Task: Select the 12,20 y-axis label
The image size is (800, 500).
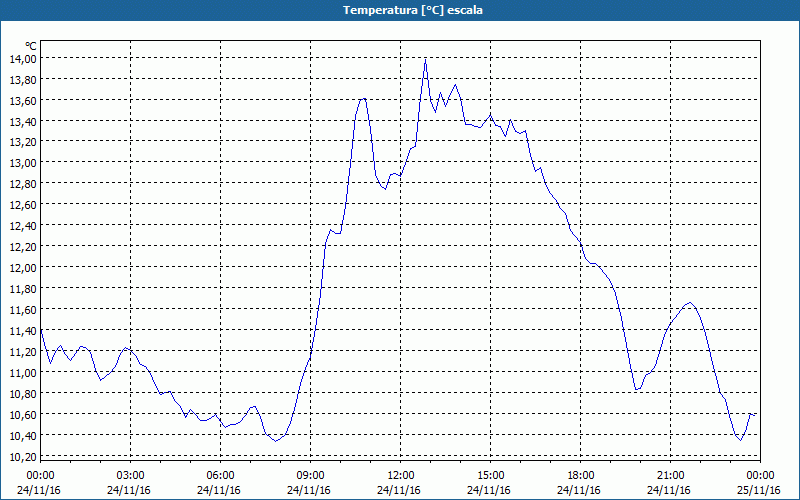Action: tap(23, 246)
